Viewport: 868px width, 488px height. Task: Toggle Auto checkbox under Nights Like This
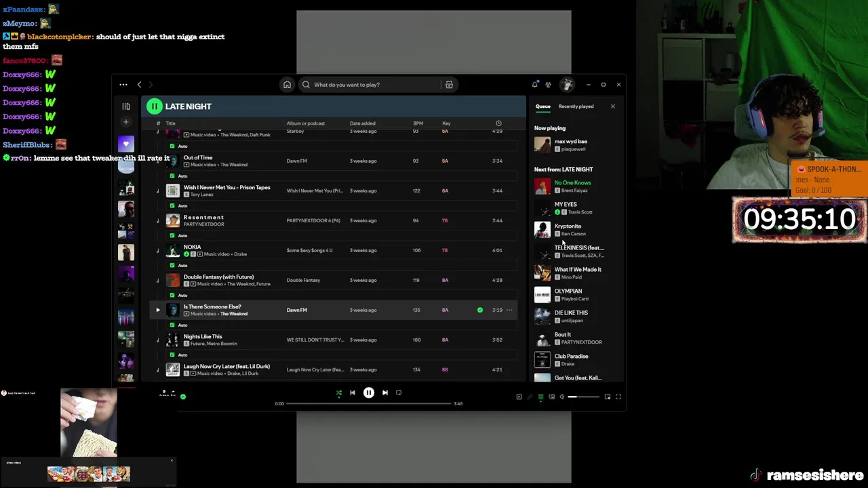172,354
